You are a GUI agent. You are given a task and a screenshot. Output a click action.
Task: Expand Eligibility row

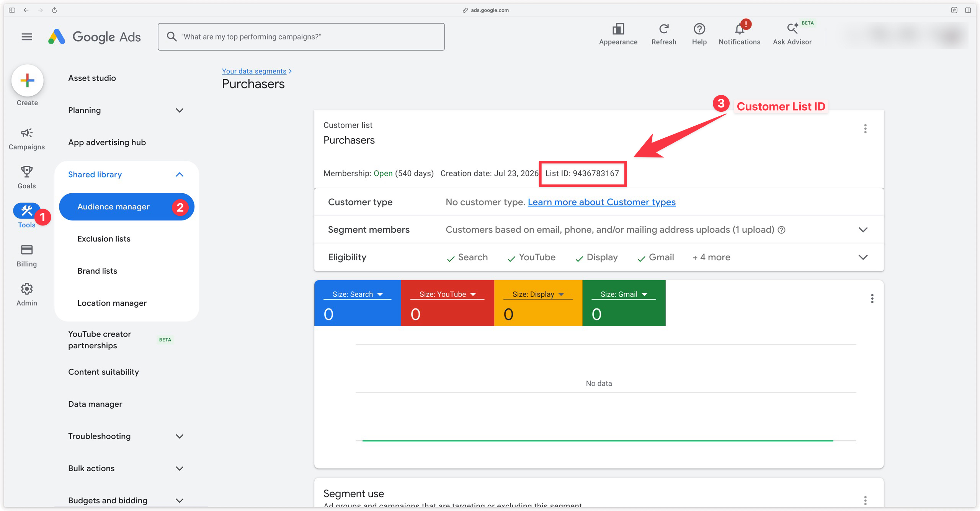coord(863,257)
